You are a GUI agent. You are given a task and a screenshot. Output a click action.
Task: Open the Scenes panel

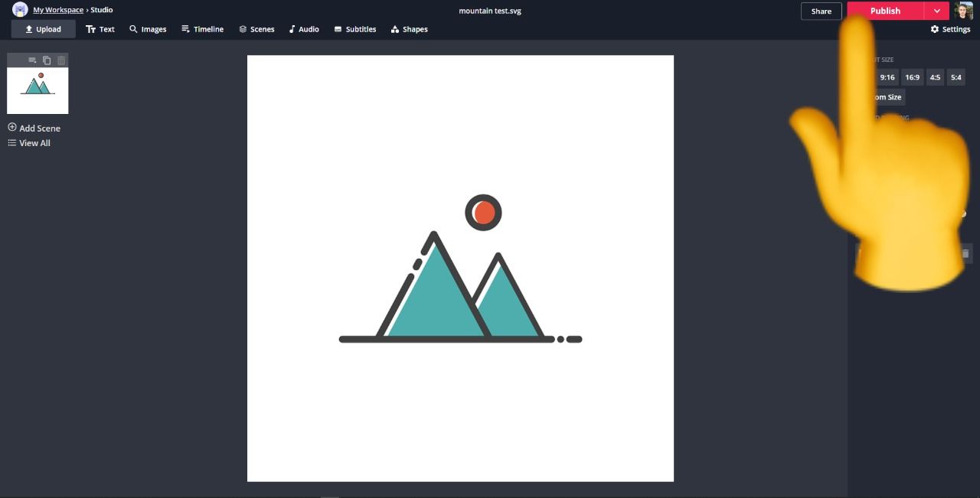(256, 29)
